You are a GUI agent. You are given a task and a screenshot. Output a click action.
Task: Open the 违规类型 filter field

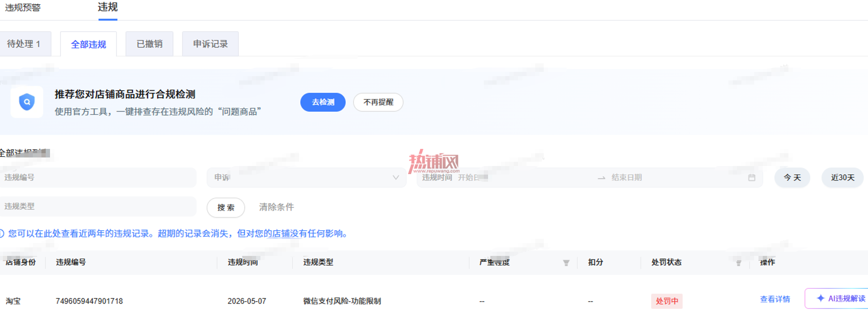pos(98,206)
